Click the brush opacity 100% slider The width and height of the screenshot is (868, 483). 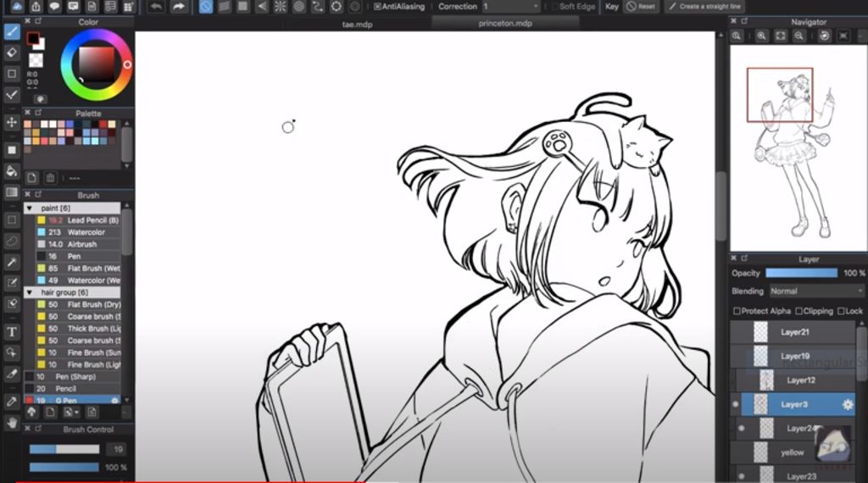point(64,468)
